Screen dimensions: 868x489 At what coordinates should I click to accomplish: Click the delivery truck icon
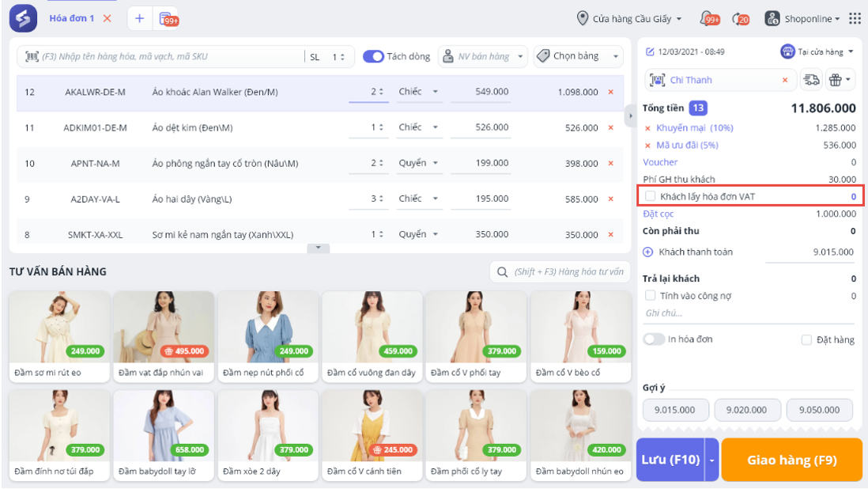coord(811,80)
